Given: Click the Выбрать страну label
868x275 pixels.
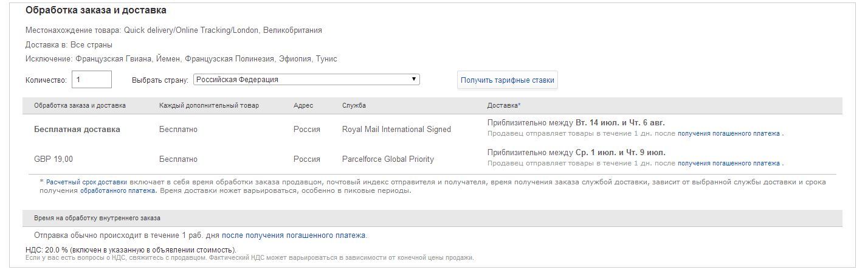Looking at the screenshot, I should point(160,80).
